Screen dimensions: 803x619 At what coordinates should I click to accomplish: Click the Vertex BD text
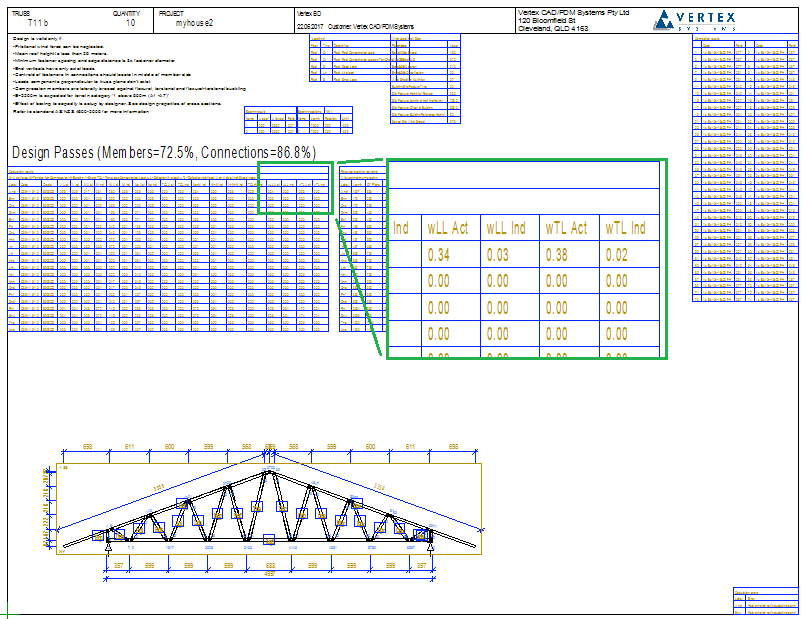pos(309,14)
